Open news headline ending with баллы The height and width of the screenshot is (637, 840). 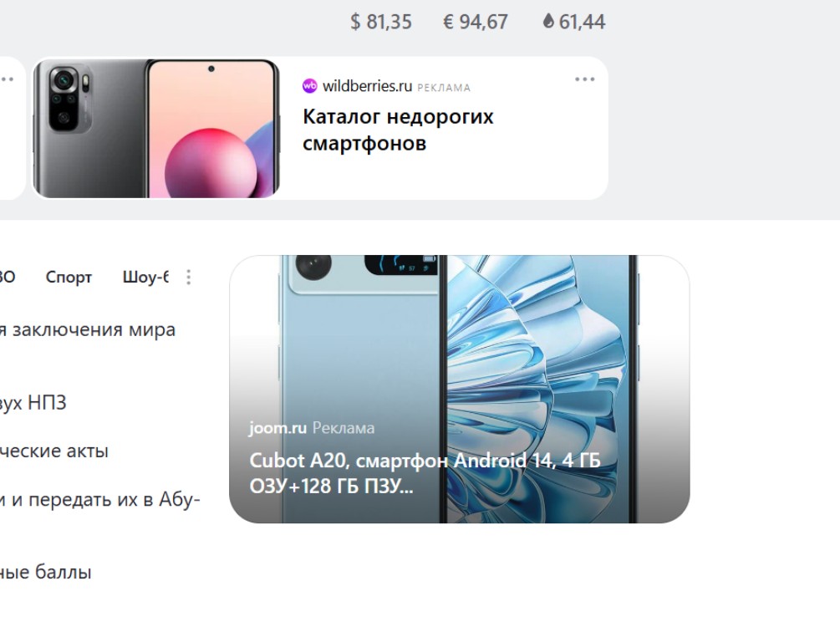coord(45,572)
